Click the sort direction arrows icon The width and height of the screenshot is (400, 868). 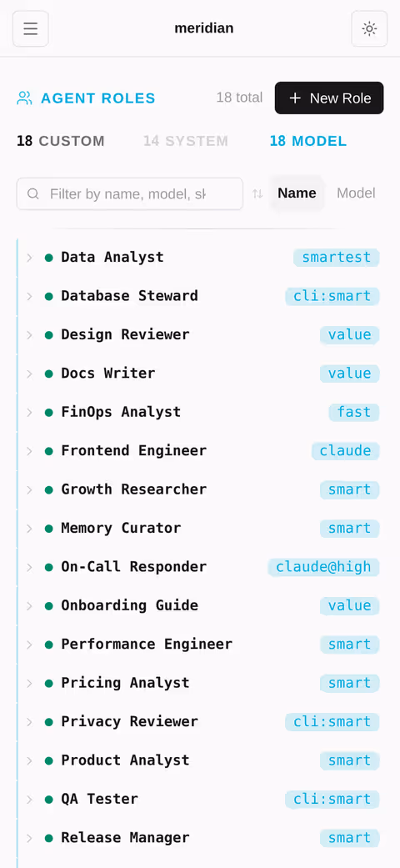point(257,193)
